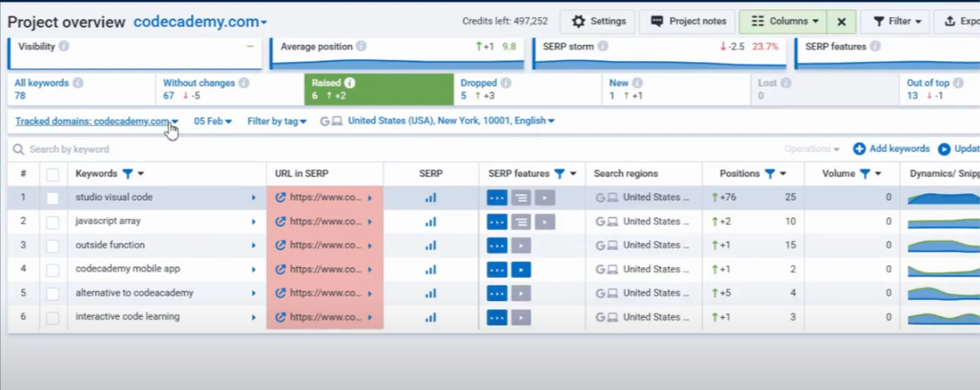The height and width of the screenshot is (390, 980).
Task: Open SERP chart for outside function
Action: pos(431,245)
